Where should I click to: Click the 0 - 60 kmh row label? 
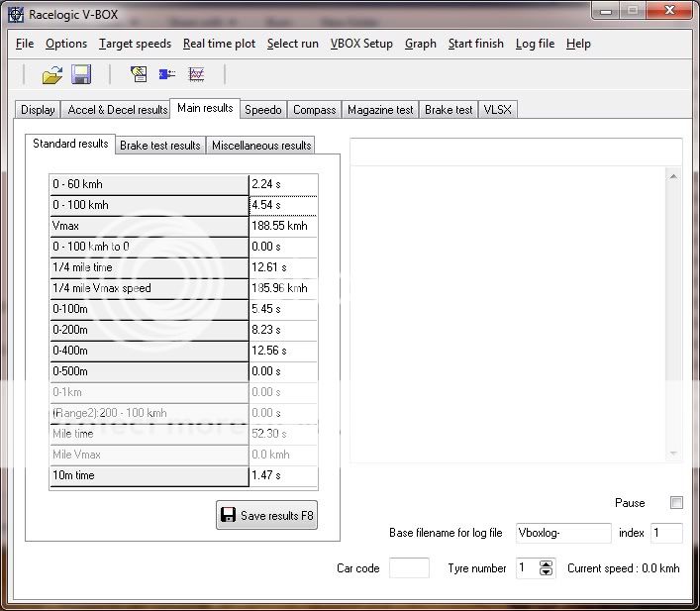[x=150, y=184]
